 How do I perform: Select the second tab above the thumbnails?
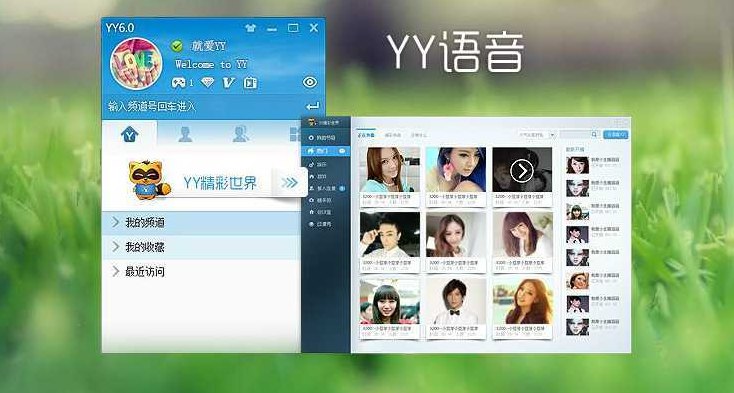[393, 135]
